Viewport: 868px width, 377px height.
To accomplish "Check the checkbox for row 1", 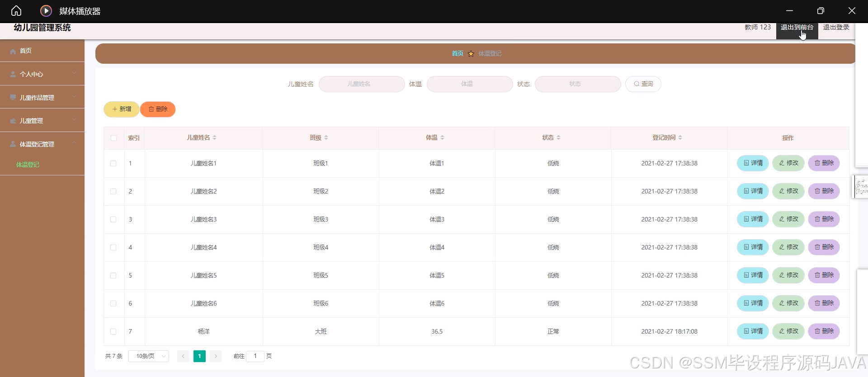I will (113, 163).
